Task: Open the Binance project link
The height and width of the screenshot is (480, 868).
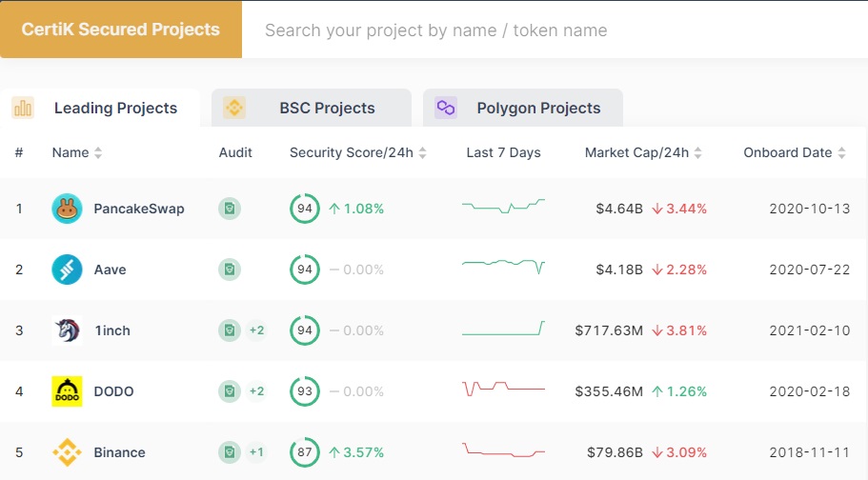Action: pos(119,452)
